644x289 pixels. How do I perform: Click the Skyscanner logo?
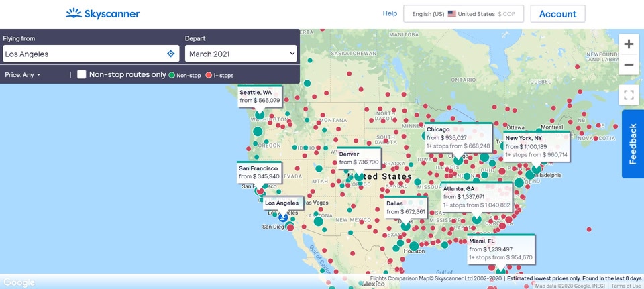coord(103,13)
